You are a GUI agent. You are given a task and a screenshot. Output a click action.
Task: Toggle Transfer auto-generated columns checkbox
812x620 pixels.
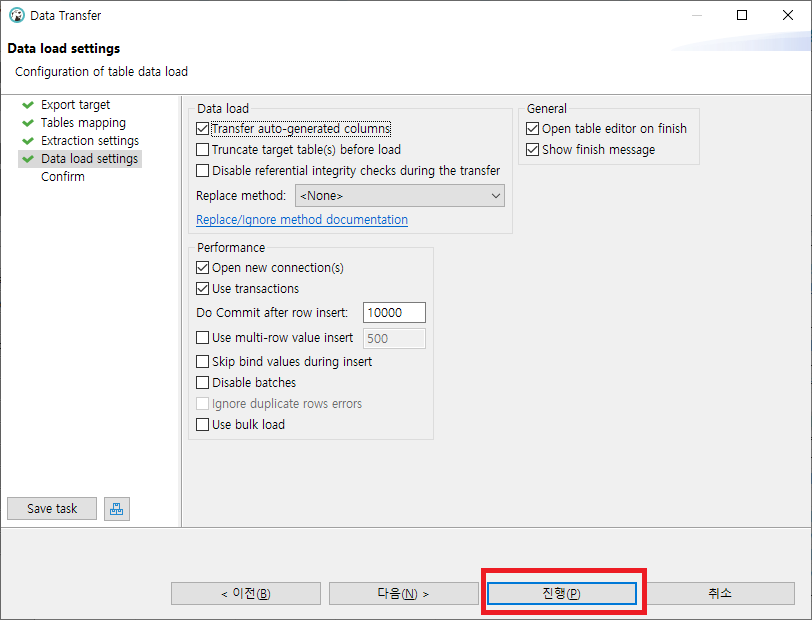[203, 129]
